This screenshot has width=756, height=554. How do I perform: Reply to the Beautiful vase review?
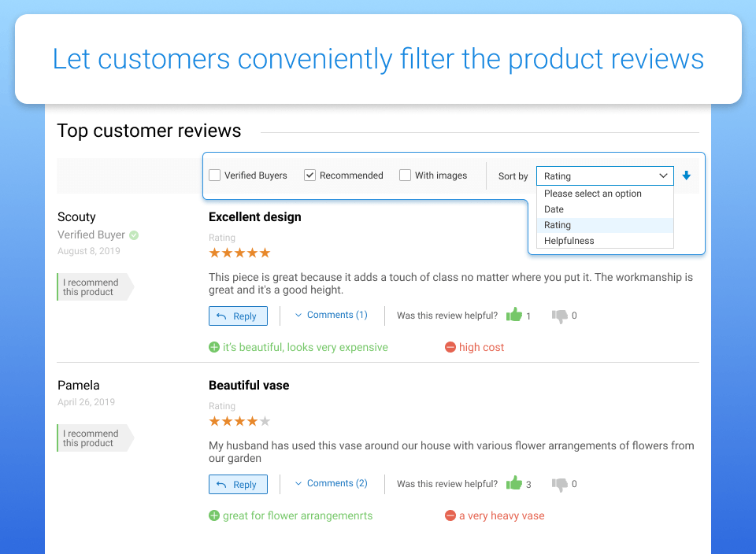tap(238, 485)
